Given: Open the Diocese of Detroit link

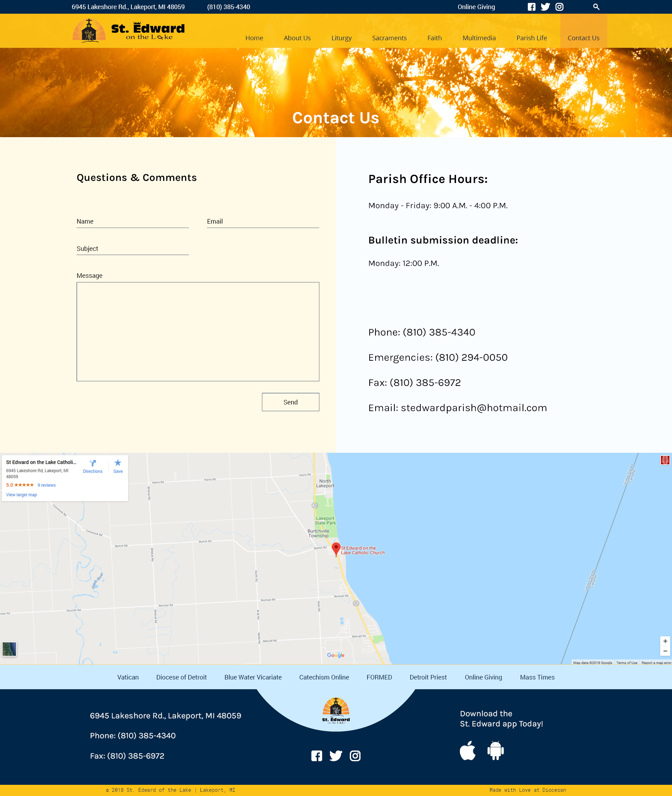Looking at the screenshot, I should tap(181, 677).
